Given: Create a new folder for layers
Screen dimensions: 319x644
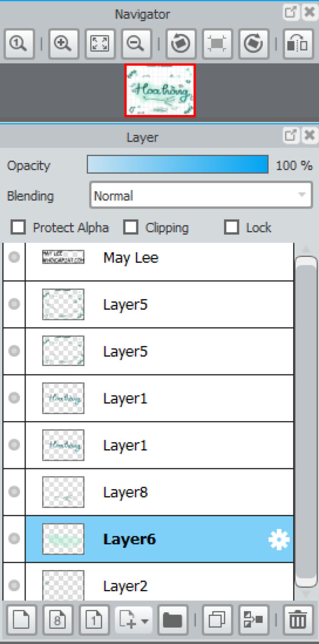Looking at the screenshot, I should pyautogui.click(x=173, y=620).
